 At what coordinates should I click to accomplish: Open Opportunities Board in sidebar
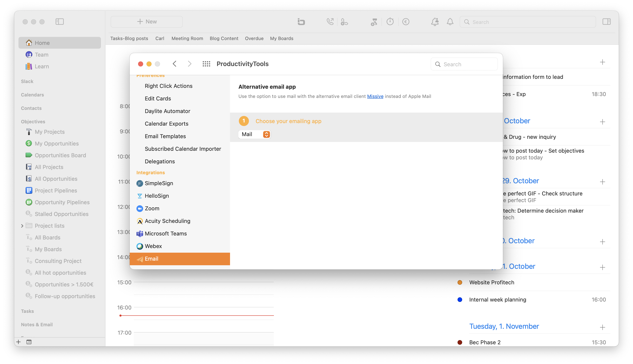point(60,155)
